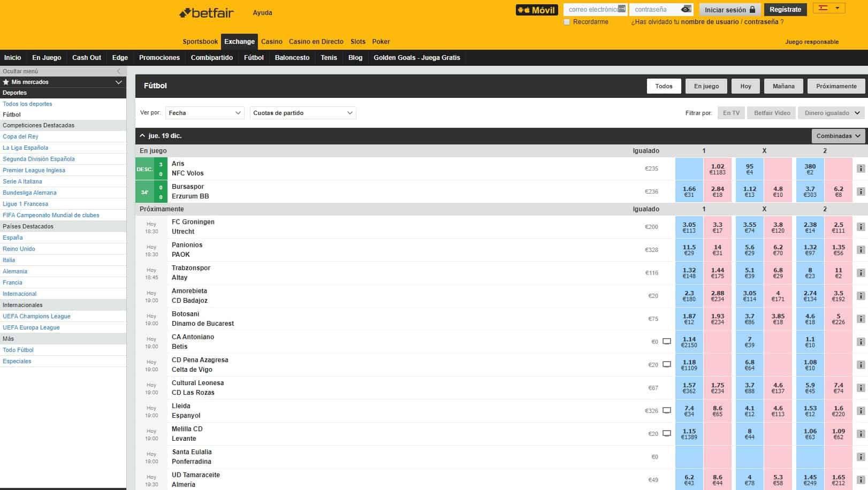Enable the Recordarme checkbox
Image resolution: width=868 pixels, height=490 pixels.
pyautogui.click(x=566, y=22)
